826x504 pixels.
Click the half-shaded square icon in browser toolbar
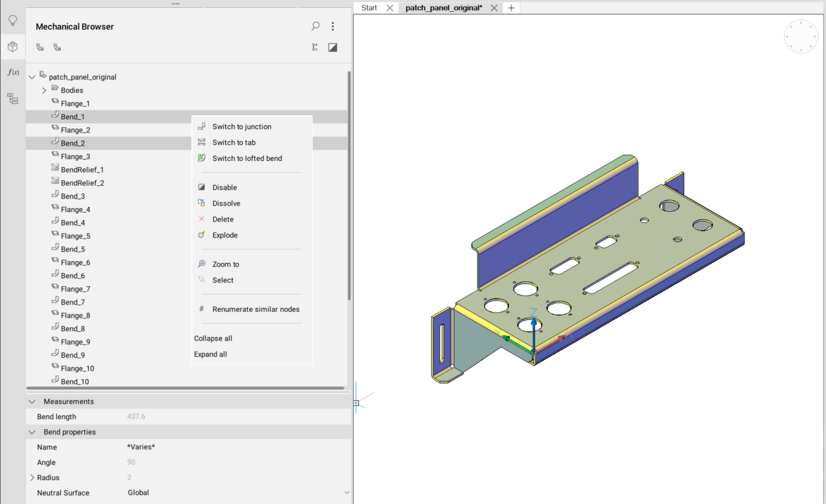333,48
